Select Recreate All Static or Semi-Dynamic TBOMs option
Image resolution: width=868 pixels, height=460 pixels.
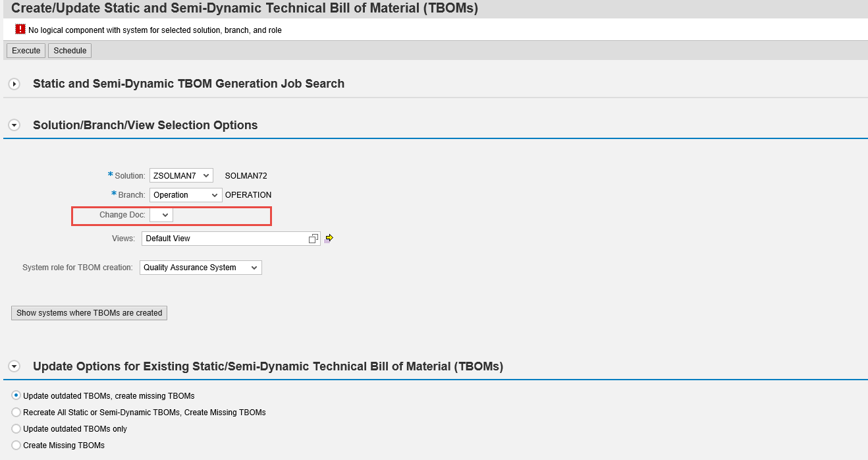(x=16, y=413)
